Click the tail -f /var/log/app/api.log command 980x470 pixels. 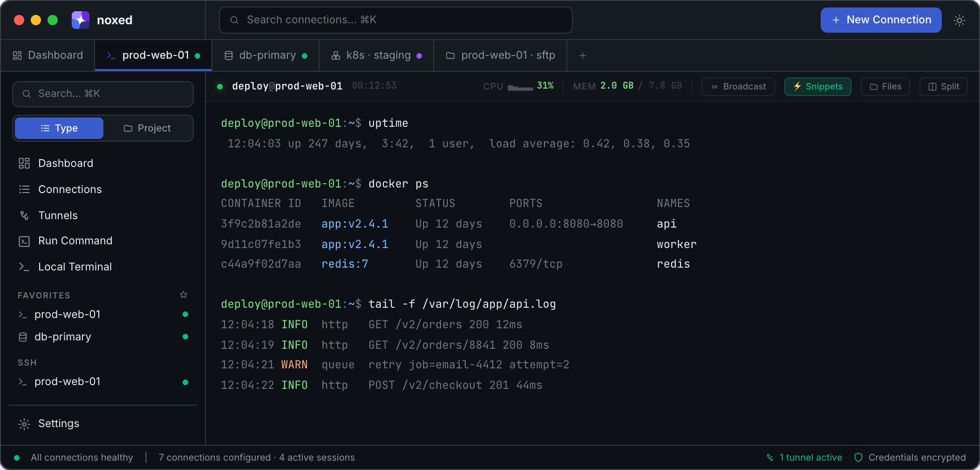(x=462, y=304)
